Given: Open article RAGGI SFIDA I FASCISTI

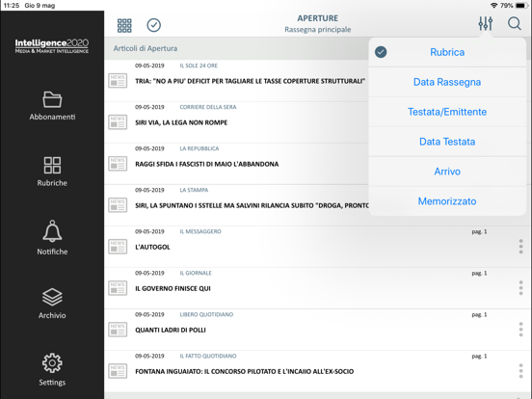Looking at the screenshot, I should [207, 164].
